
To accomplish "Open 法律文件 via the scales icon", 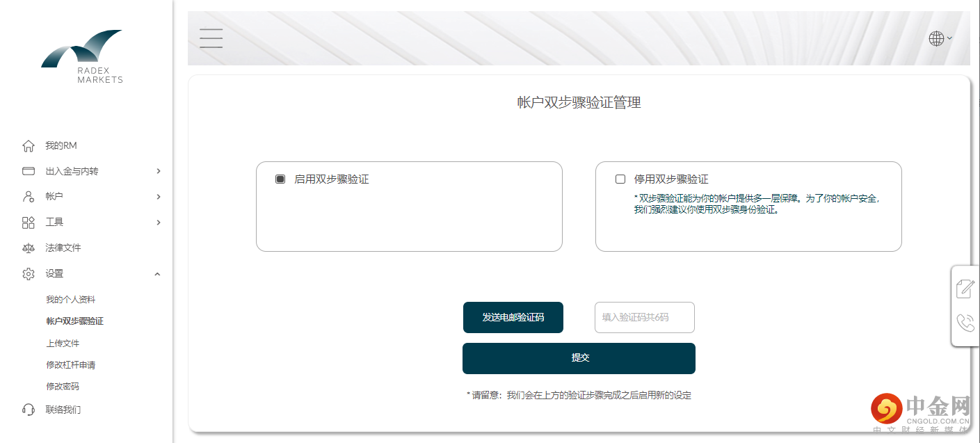I will (x=28, y=248).
